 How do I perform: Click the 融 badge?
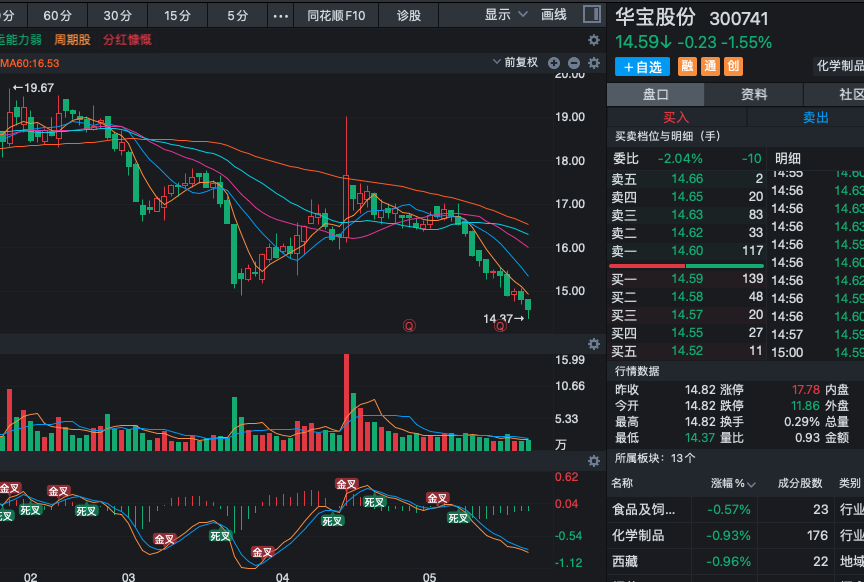pyautogui.click(x=687, y=66)
